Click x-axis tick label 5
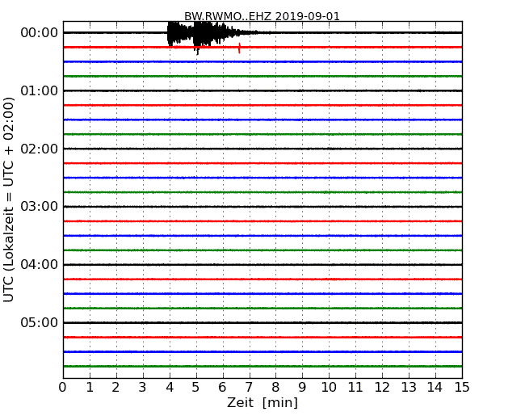Screen dimensions: 525x420 (x=196, y=388)
